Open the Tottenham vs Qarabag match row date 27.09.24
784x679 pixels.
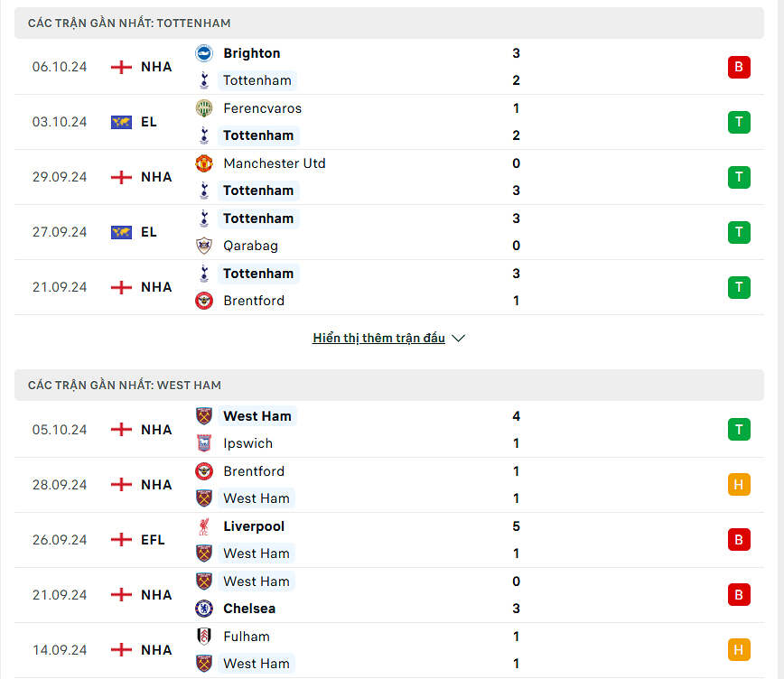(60, 232)
